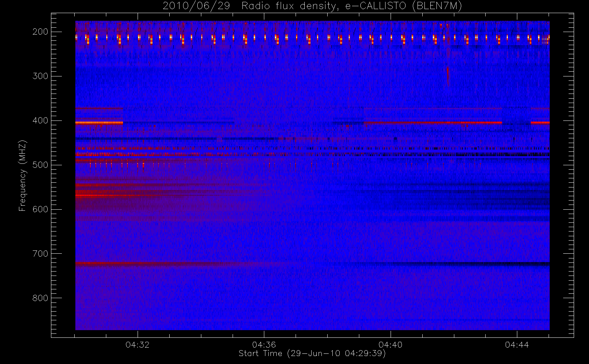Click the 04:44 time tick label
The image size is (589, 364).
tap(517, 345)
